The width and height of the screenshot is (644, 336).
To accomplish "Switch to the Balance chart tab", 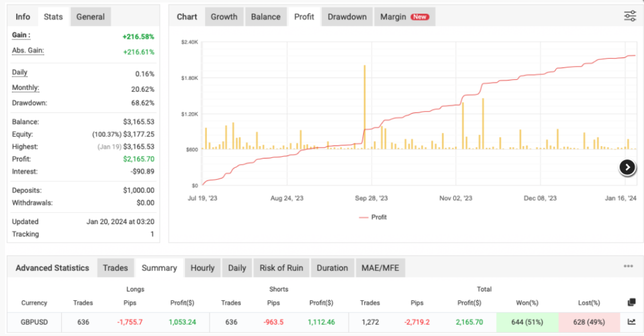I will [x=265, y=16].
